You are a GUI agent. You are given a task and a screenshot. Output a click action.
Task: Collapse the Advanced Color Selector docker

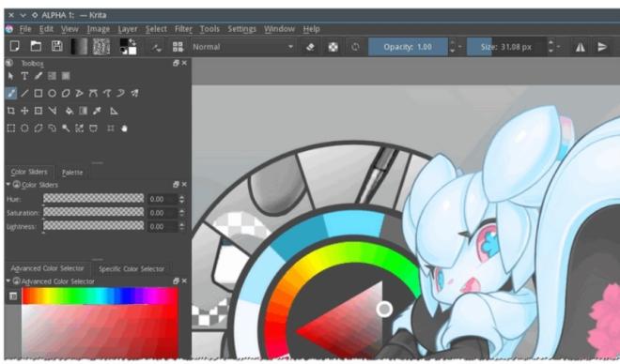(x=8, y=281)
